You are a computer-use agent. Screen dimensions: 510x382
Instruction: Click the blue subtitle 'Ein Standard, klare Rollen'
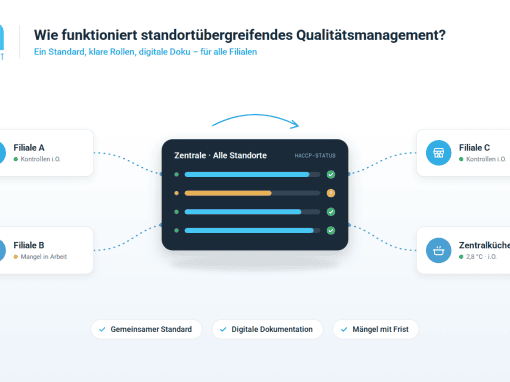pos(145,52)
